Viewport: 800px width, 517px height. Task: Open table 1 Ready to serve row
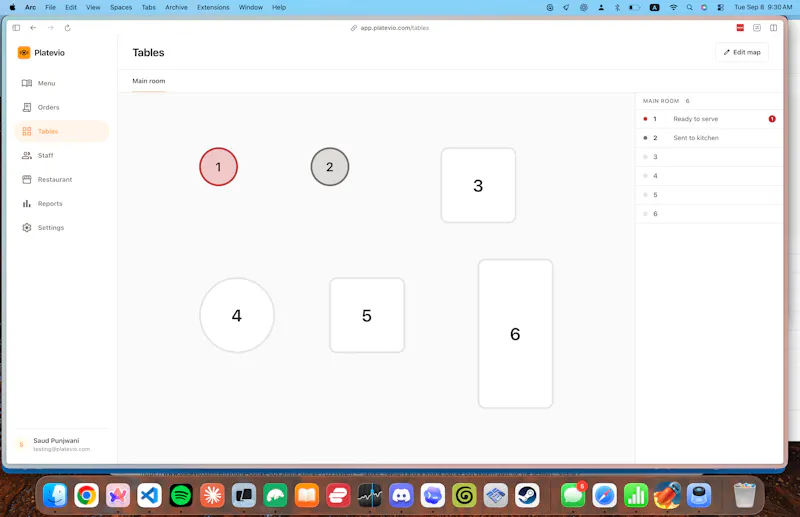(x=709, y=119)
